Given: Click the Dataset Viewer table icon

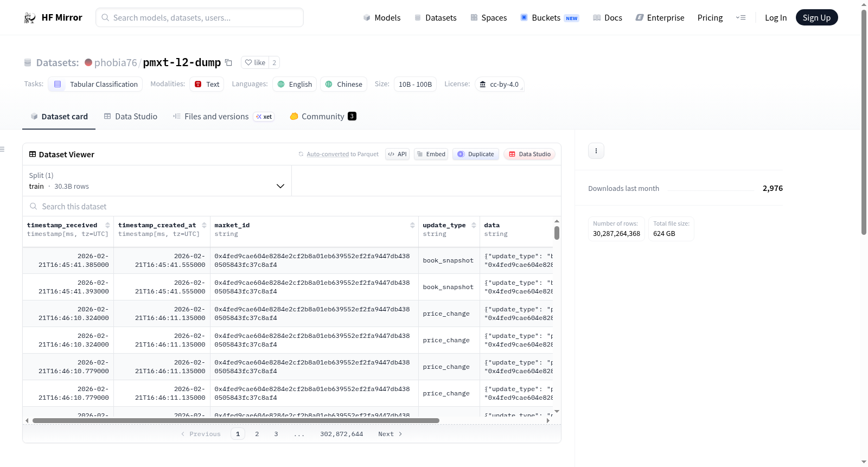Looking at the screenshot, I should click(x=33, y=155).
